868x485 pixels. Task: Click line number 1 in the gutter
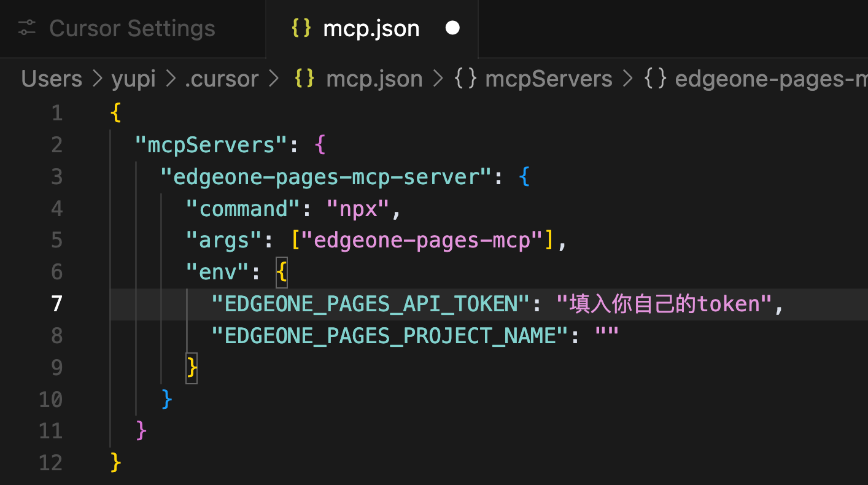(x=56, y=113)
